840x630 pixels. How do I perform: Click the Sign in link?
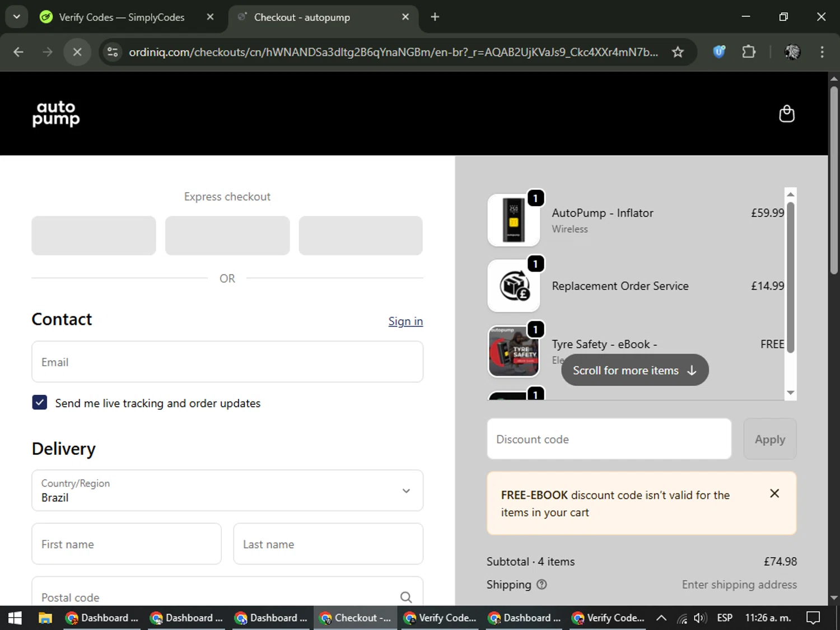coord(405,321)
